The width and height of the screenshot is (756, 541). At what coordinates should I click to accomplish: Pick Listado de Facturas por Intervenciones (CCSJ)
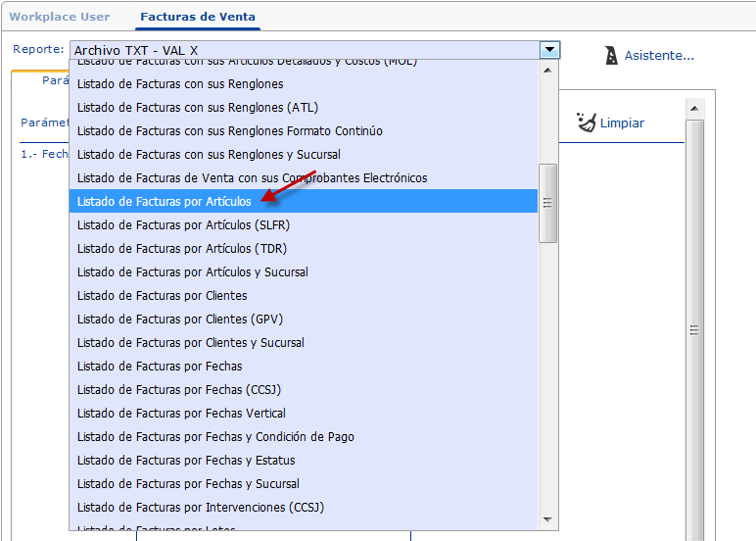click(x=200, y=507)
